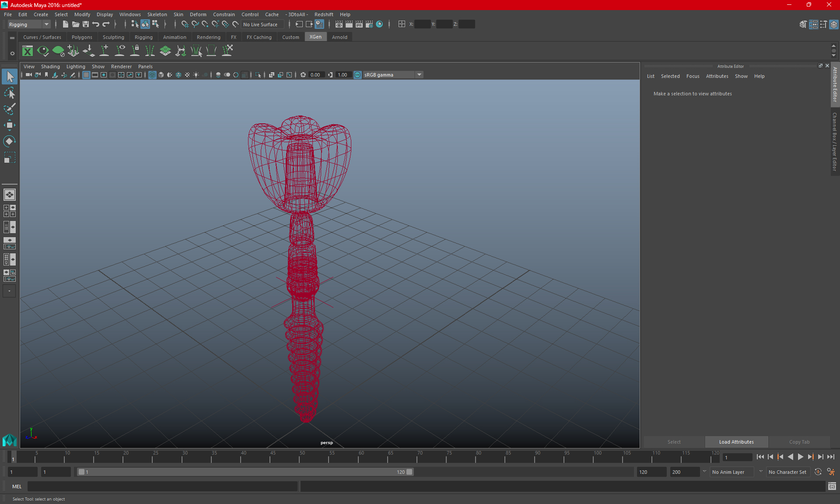This screenshot has height=504, width=840.
Task: Open the Skeleton menu
Action: pyautogui.click(x=157, y=14)
